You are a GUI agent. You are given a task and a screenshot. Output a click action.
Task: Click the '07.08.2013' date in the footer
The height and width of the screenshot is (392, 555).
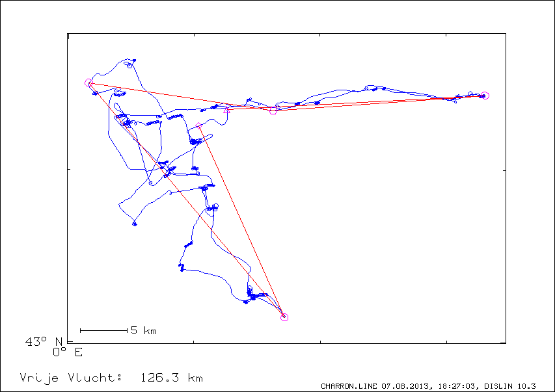(406, 386)
